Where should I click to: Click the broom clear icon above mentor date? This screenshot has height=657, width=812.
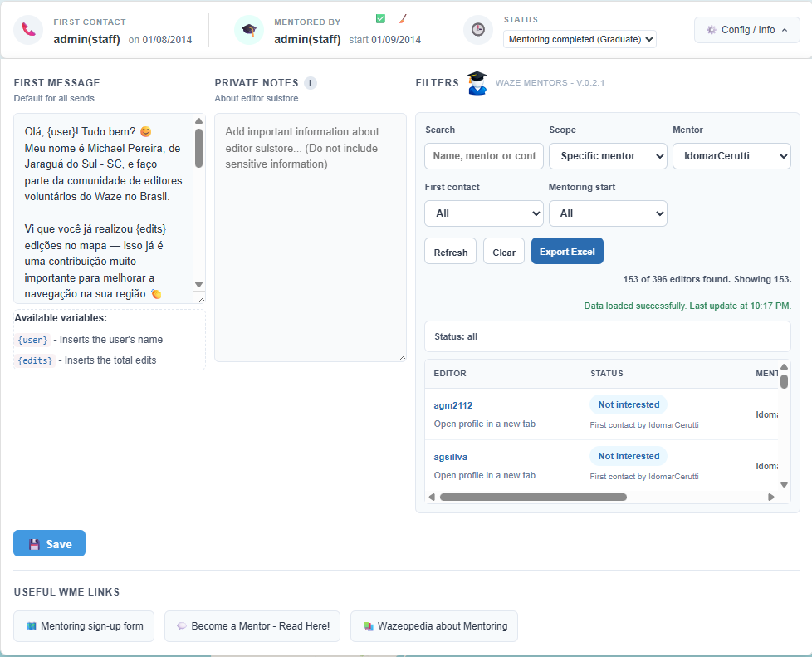403,18
